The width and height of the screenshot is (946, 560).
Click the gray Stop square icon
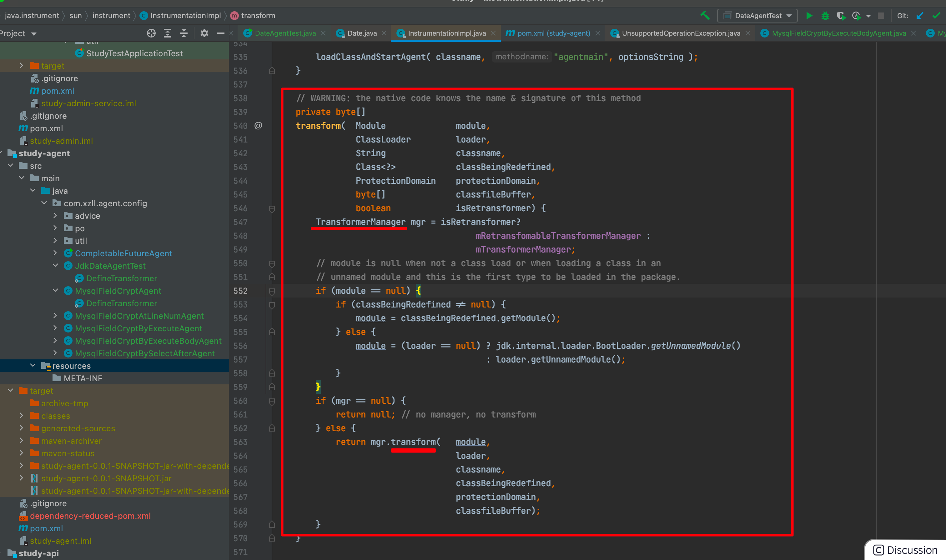[881, 16]
